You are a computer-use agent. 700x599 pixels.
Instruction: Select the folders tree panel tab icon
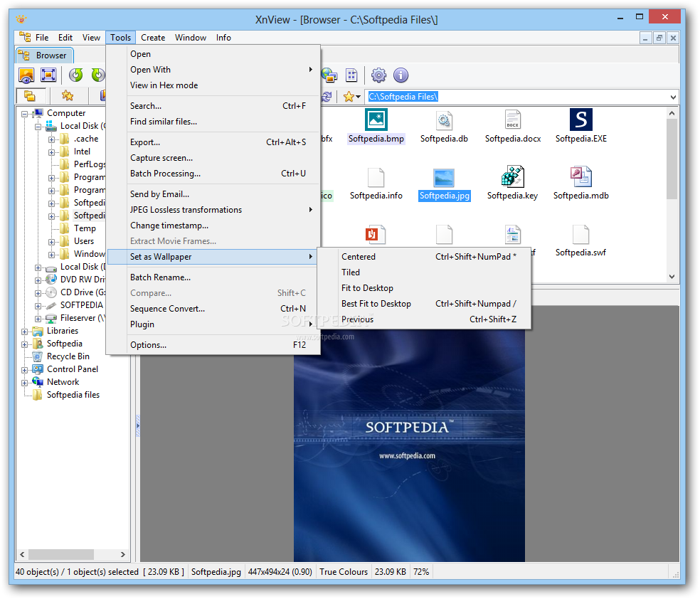coord(29,95)
